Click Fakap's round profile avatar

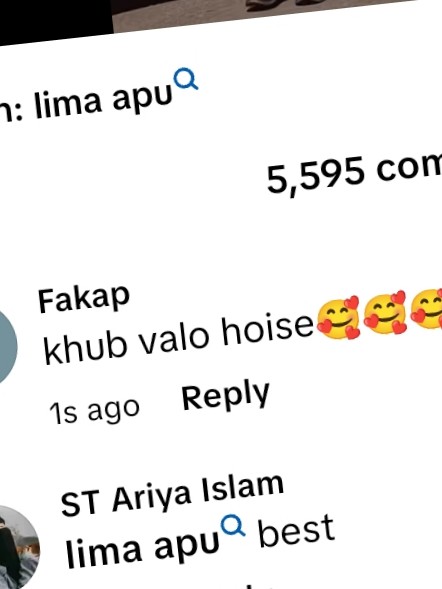tap(4, 344)
